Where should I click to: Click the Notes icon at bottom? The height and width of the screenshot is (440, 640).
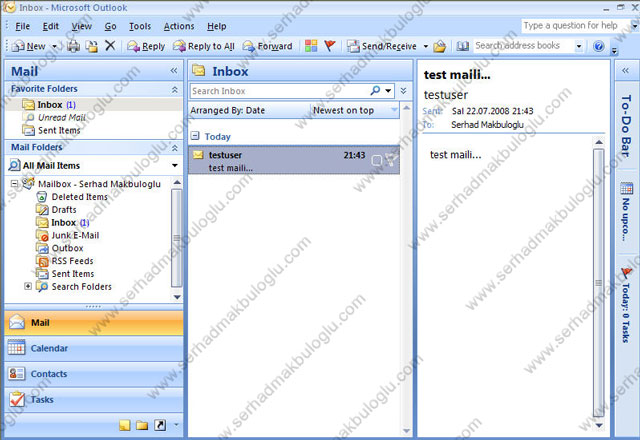pos(124,425)
